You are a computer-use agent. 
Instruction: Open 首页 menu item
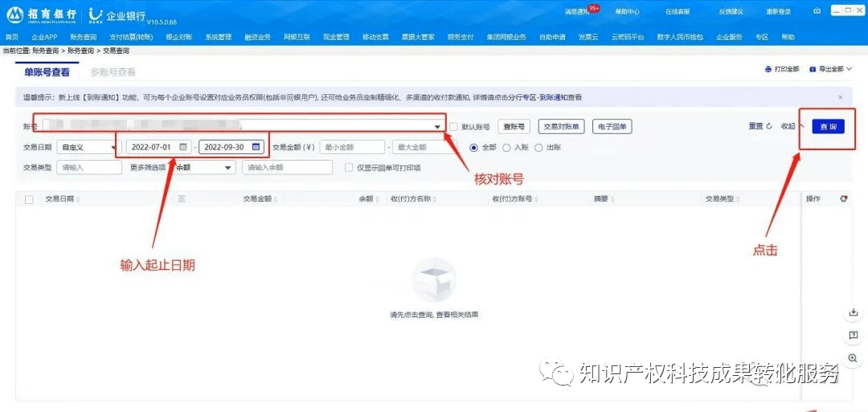[x=11, y=37]
